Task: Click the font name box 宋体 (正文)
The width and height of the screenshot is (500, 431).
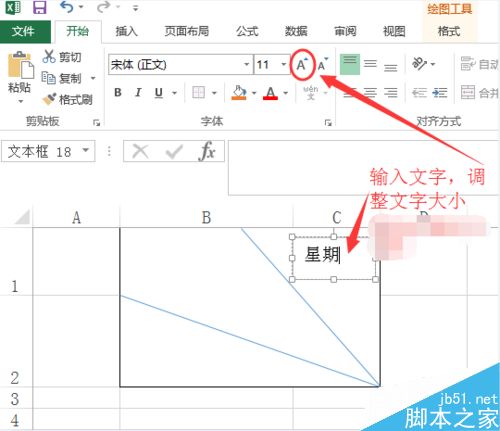Action: coord(176,64)
